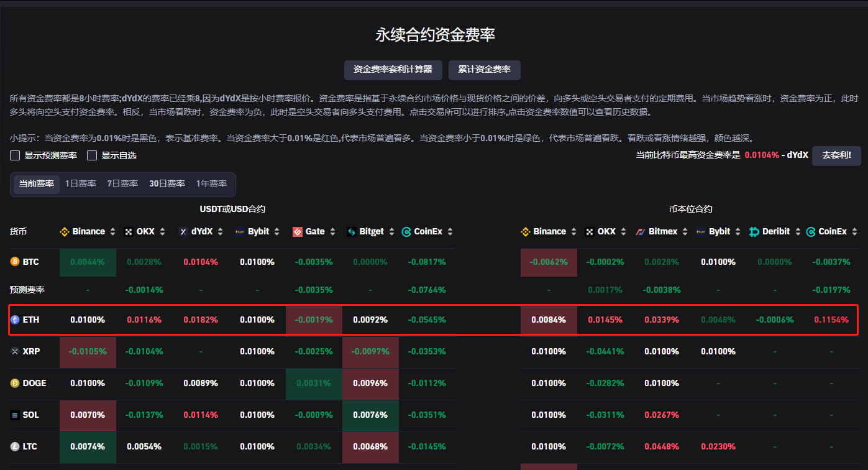Sort by Bitget column arrows

pyautogui.click(x=391, y=232)
